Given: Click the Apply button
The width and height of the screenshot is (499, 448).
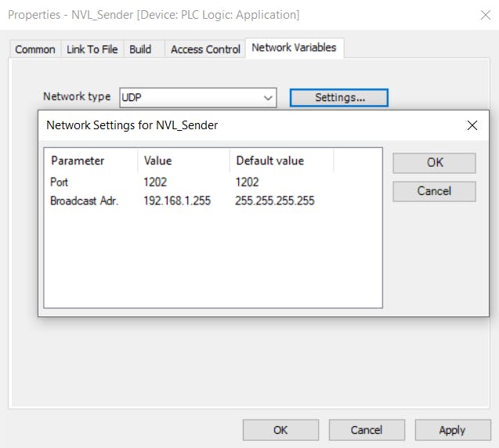Looking at the screenshot, I should tap(452, 430).
